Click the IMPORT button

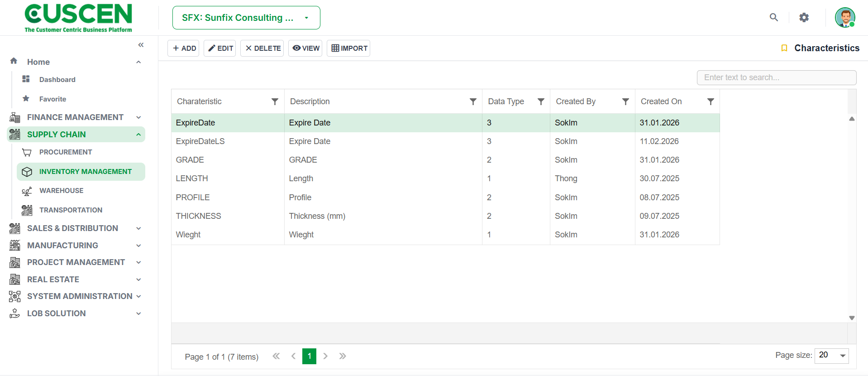[x=348, y=48]
